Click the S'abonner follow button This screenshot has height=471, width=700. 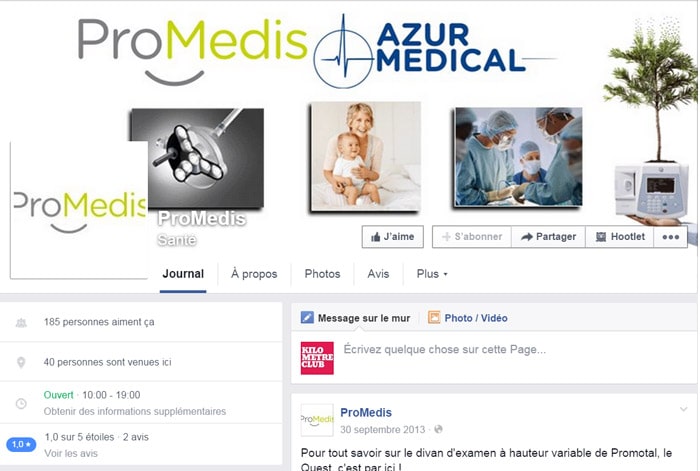pyautogui.click(x=472, y=237)
